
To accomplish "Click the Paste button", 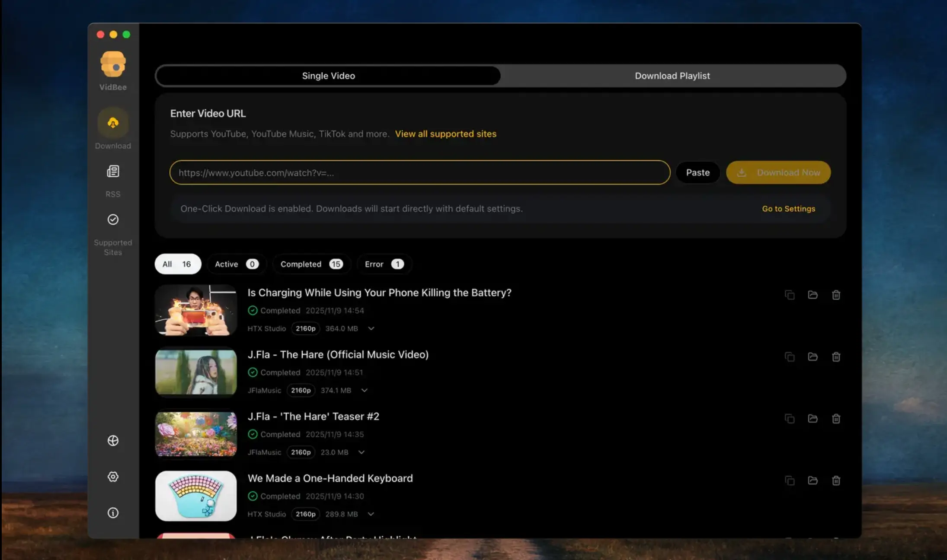I will pyautogui.click(x=697, y=172).
